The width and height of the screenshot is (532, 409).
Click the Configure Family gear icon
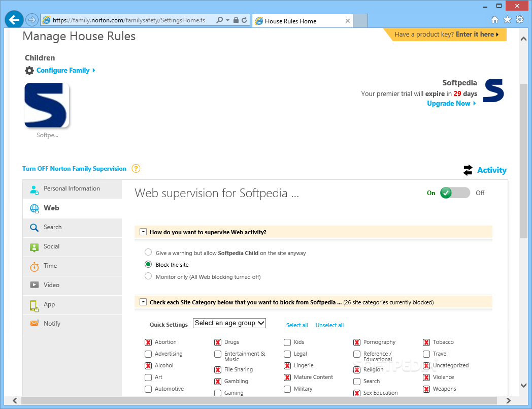click(x=29, y=70)
